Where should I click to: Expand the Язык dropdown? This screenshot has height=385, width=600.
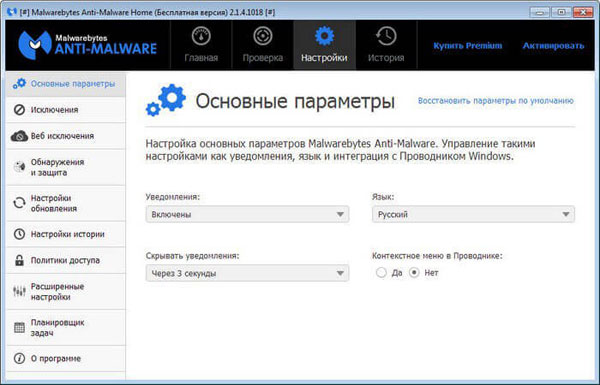click(473, 214)
